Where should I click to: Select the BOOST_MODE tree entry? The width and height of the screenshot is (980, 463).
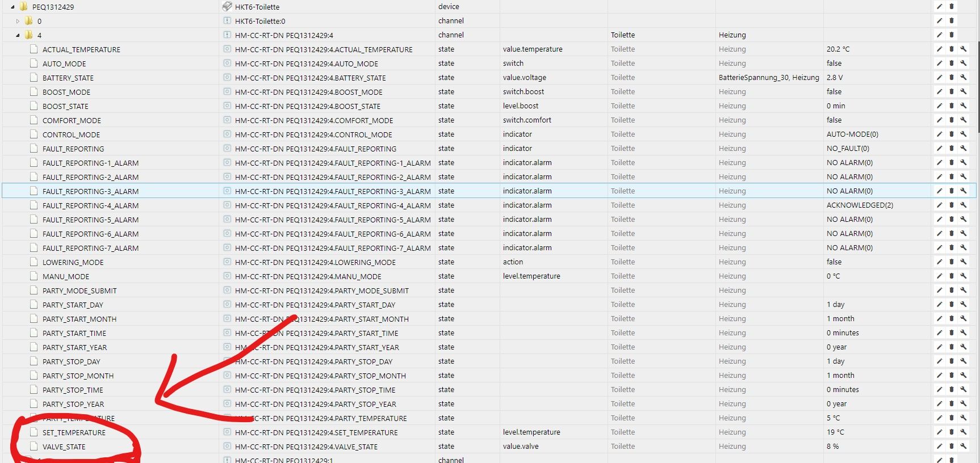pos(66,92)
